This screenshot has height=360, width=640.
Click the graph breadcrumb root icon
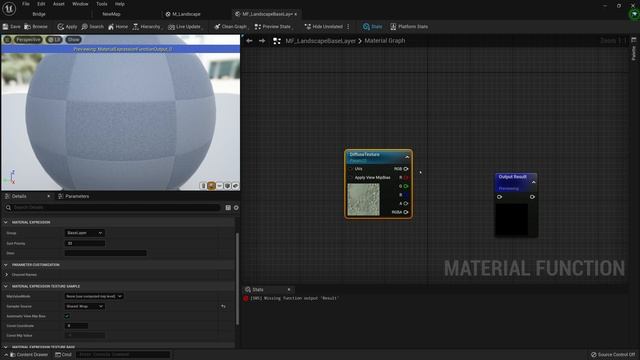tap(277, 41)
